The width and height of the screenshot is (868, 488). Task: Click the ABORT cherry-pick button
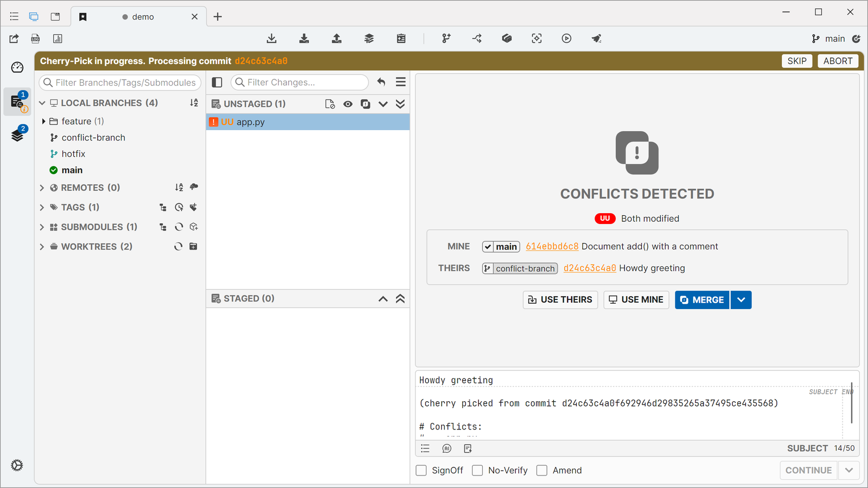[x=838, y=61]
